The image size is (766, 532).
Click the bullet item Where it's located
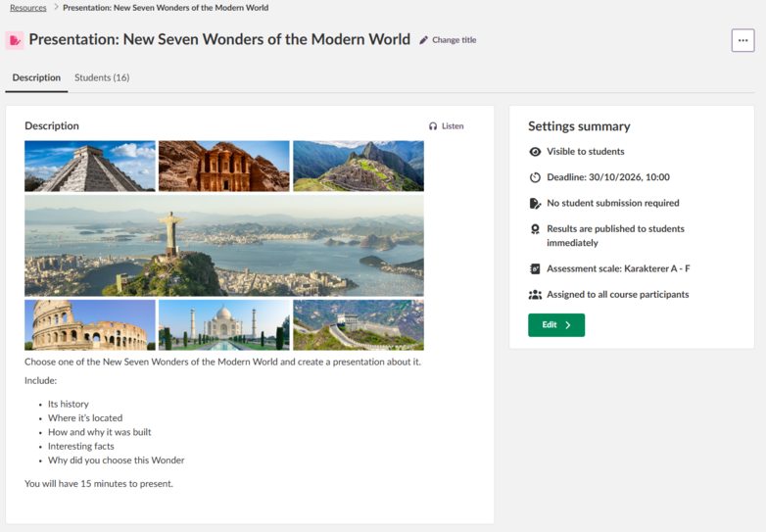tap(85, 418)
